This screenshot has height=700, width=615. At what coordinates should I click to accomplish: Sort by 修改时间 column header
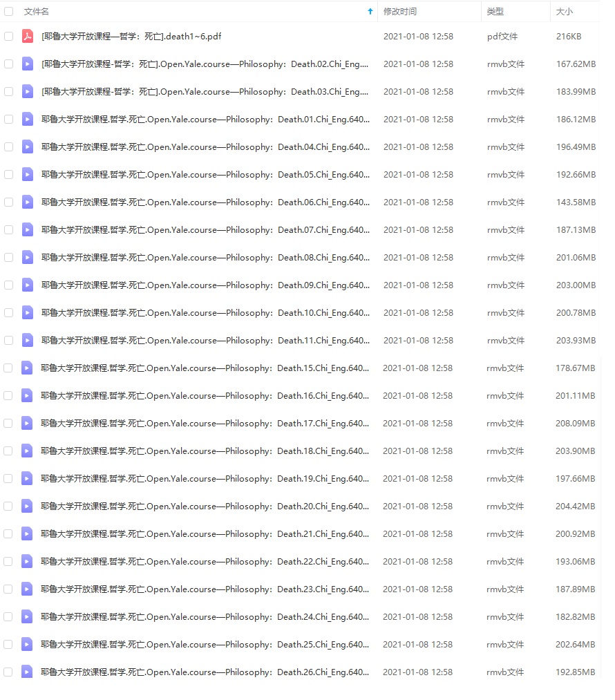pyautogui.click(x=400, y=12)
